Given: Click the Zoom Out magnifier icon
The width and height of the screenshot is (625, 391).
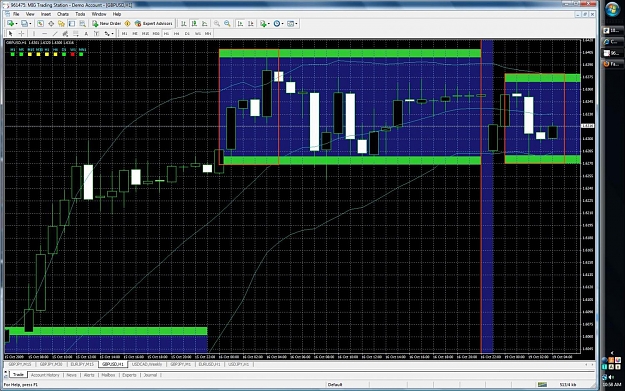Looking at the screenshot, I should (227, 24).
